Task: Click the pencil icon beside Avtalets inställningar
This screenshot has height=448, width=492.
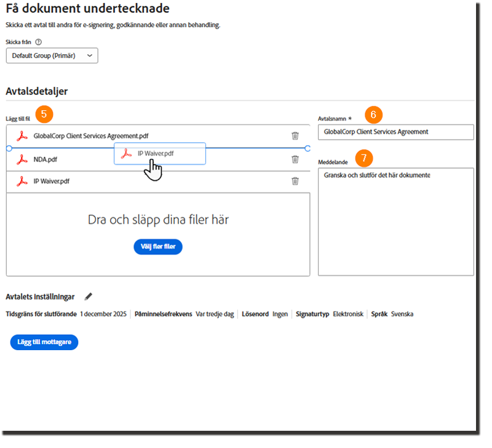Action: click(x=89, y=297)
